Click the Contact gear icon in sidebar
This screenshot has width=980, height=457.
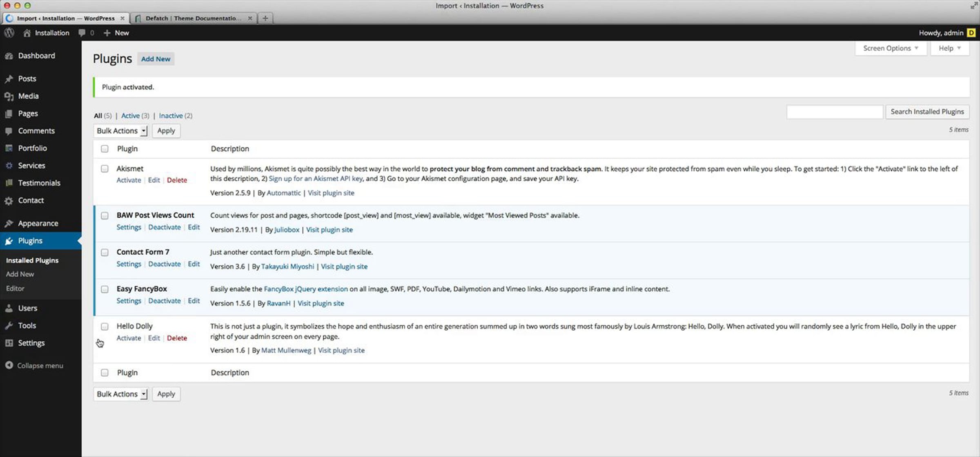[x=9, y=200]
